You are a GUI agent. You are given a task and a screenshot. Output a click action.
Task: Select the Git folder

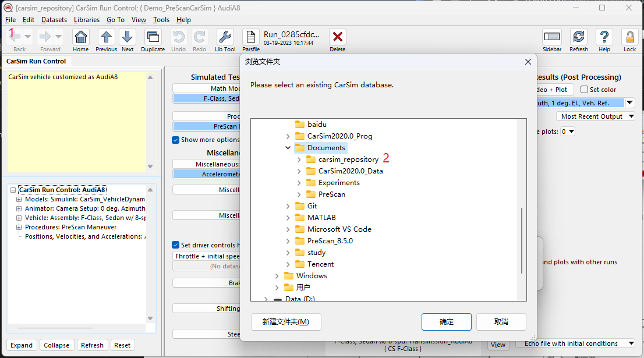pyautogui.click(x=306, y=205)
